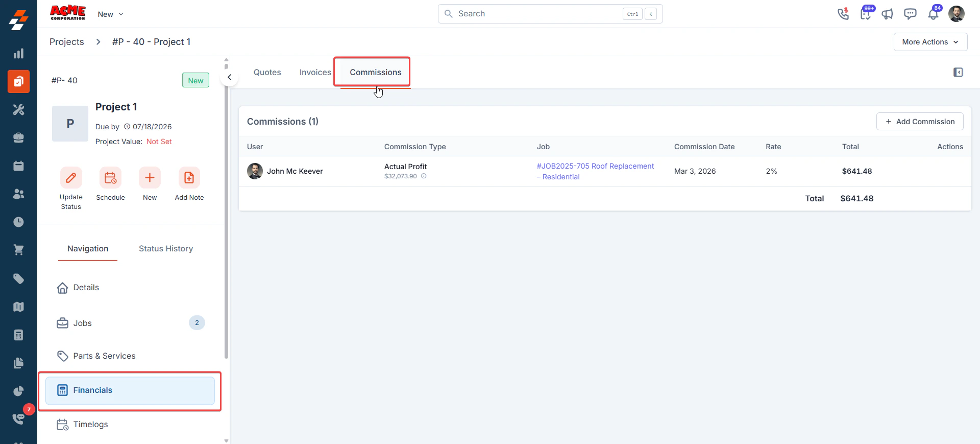The height and width of the screenshot is (444, 980).
Task: Click the John Mc Keever user avatar
Action: [255, 171]
